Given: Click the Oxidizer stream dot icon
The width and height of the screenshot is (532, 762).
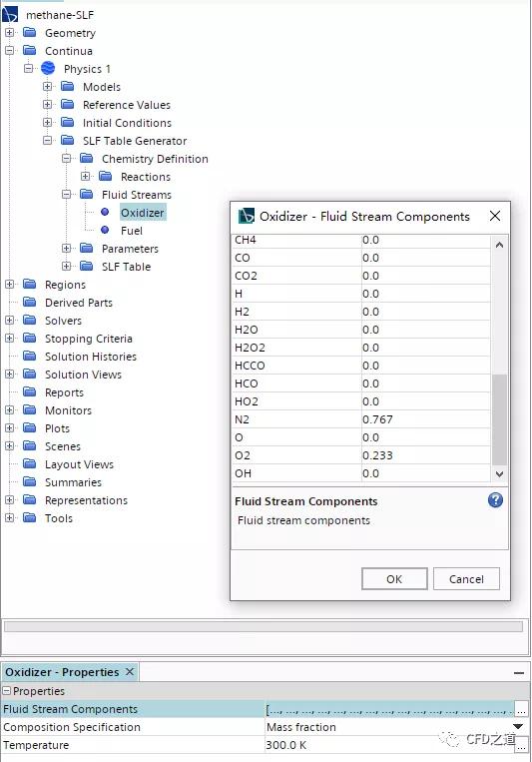Looking at the screenshot, I should point(105,212).
